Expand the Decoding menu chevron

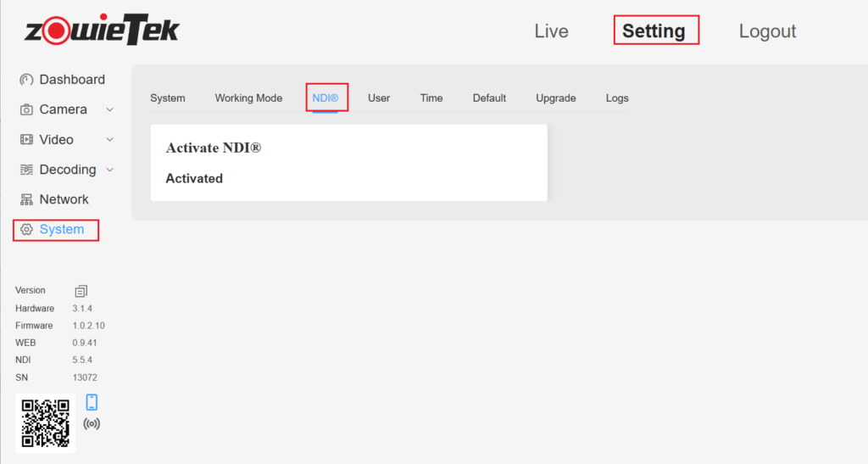(109, 170)
